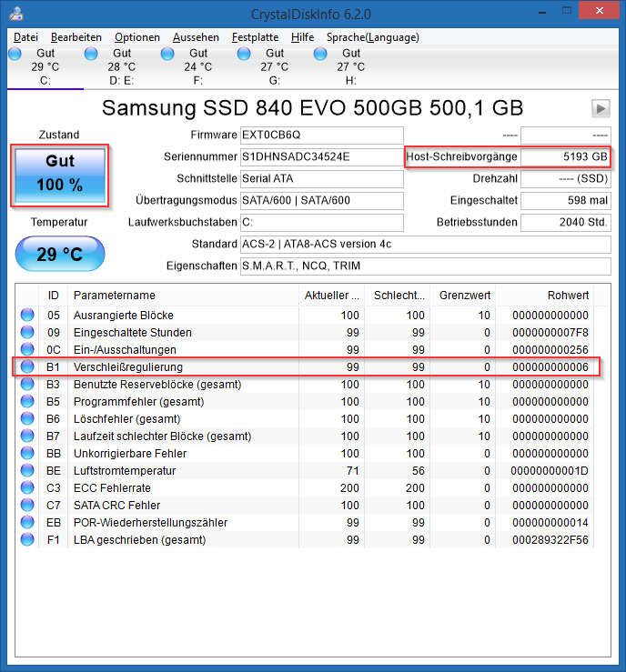Click status orb of Ausrangierte Blöcke row
Image resolution: width=626 pixels, height=672 pixels.
(x=27, y=315)
